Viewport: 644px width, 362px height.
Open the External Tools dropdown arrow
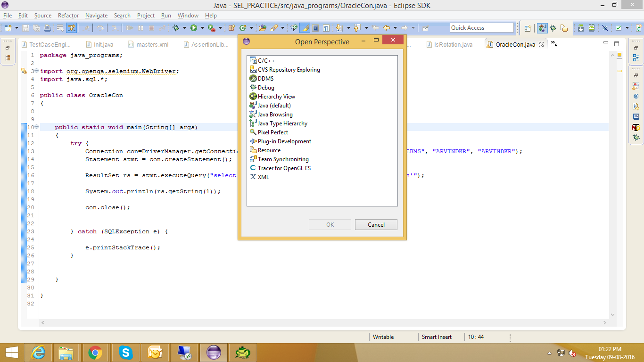point(220,28)
